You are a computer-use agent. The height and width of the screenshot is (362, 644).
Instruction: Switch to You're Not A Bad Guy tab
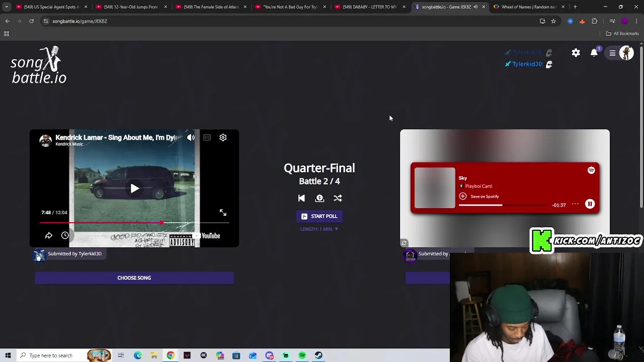[291, 7]
